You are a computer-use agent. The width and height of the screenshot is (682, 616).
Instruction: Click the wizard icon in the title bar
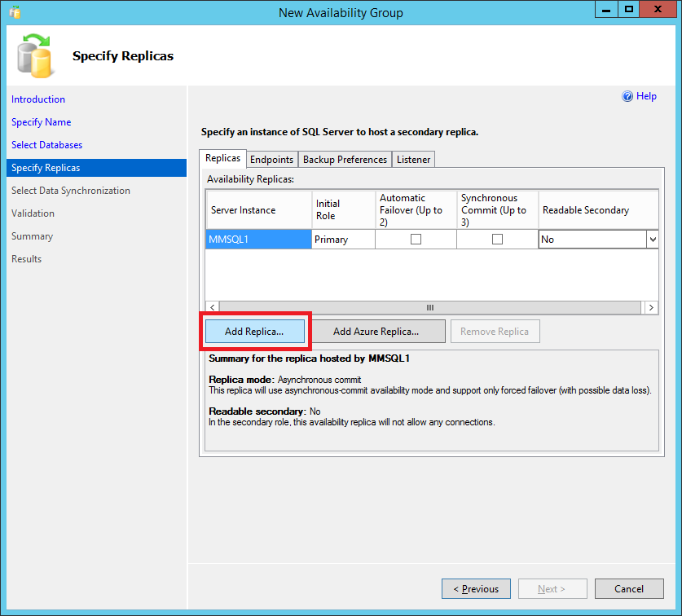15,12
